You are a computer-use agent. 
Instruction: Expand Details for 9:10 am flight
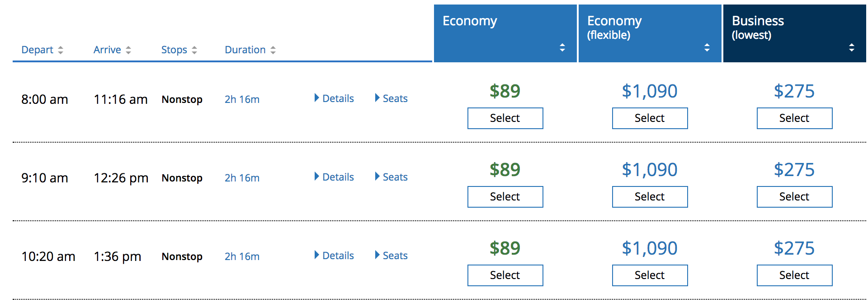[334, 177]
